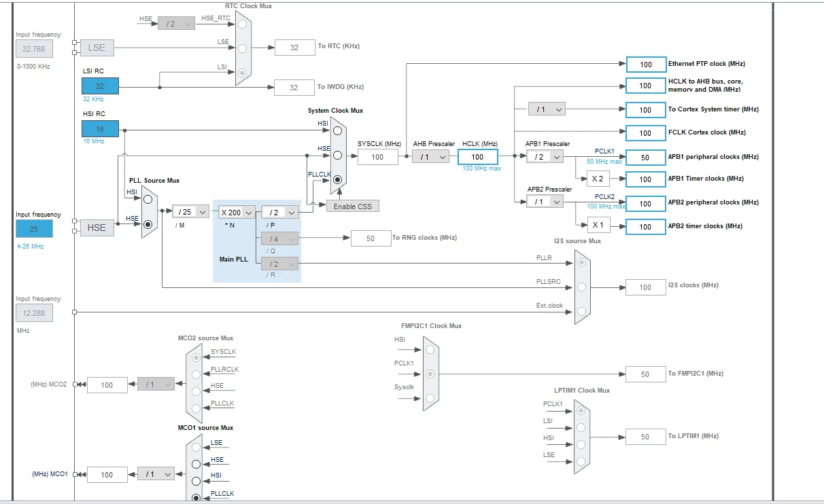The width and height of the screenshot is (824, 504).
Task: Open the /M divider dropdown showing /25
Action: tap(190, 212)
